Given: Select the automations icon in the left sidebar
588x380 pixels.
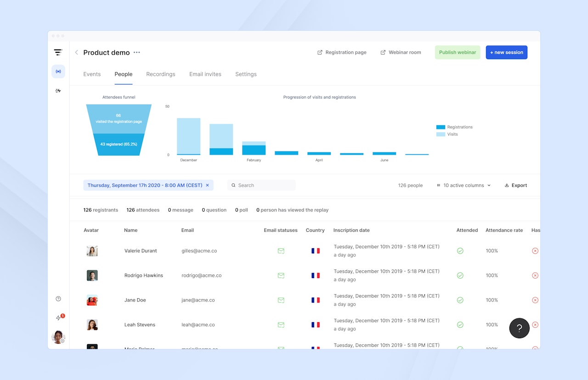Looking at the screenshot, I should click(58, 90).
